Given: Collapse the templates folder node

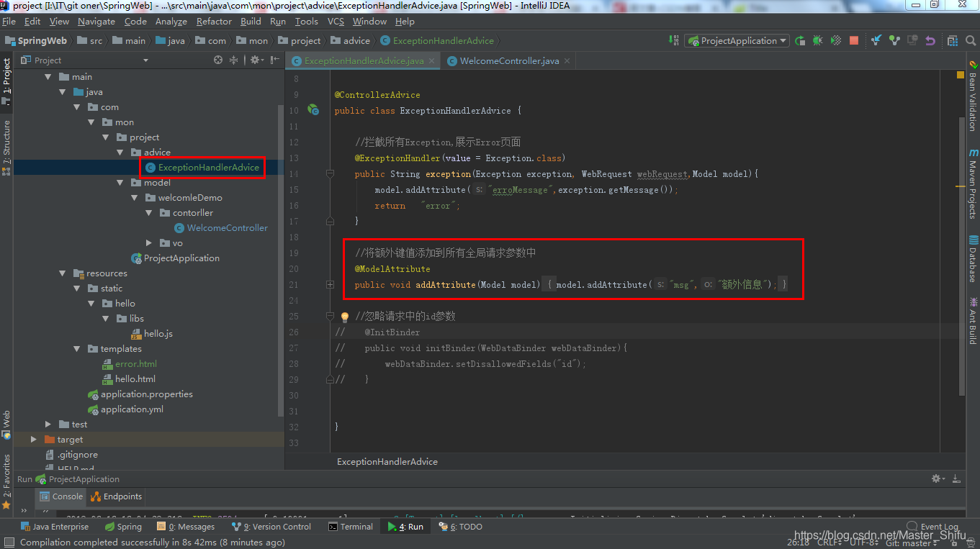Looking at the screenshot, I should (x=77, y=349).
